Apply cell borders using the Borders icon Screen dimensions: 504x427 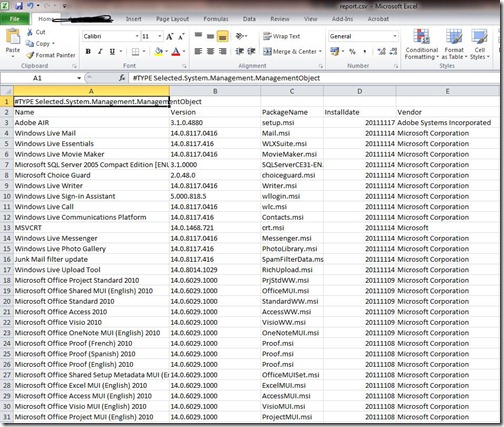click(135, 51)
